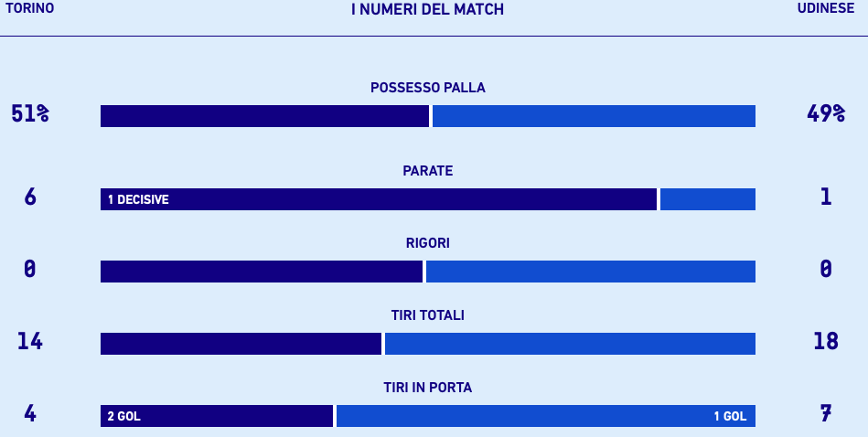
Task: Select the RIGORI stat label
Action: pos(427,243)
